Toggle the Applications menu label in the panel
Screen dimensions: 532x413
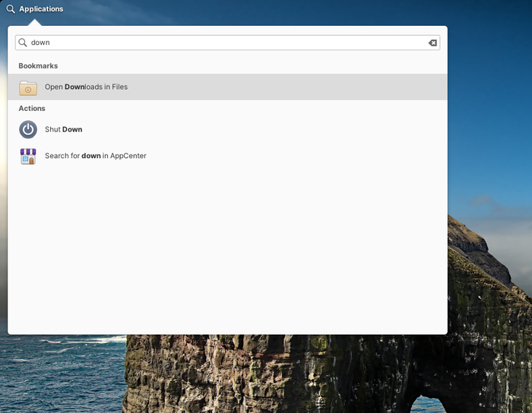pyautogui.click(x=41, y=9)
